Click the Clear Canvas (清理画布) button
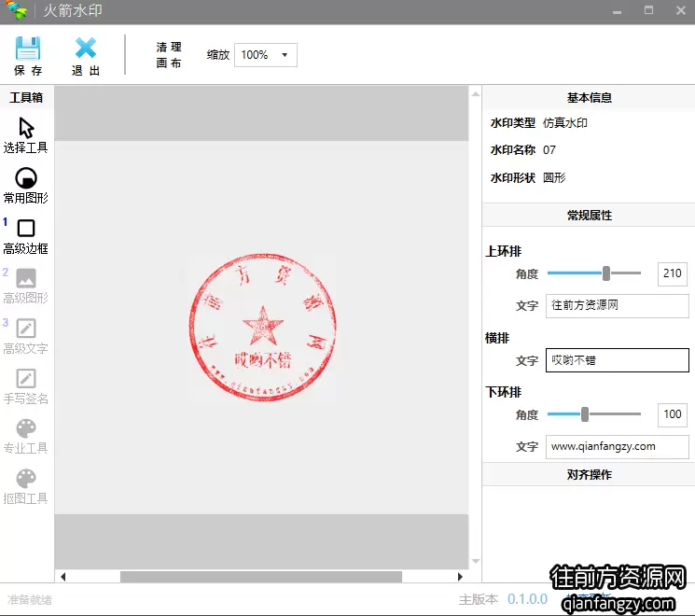695x616 pixels. (169, 55)
